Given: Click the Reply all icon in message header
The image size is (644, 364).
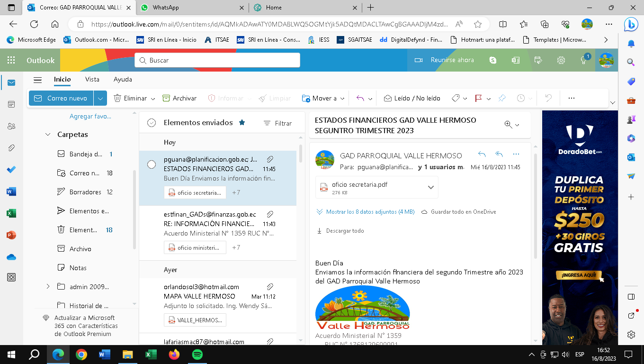Looking at the screenshot, I should click(499, 154).
